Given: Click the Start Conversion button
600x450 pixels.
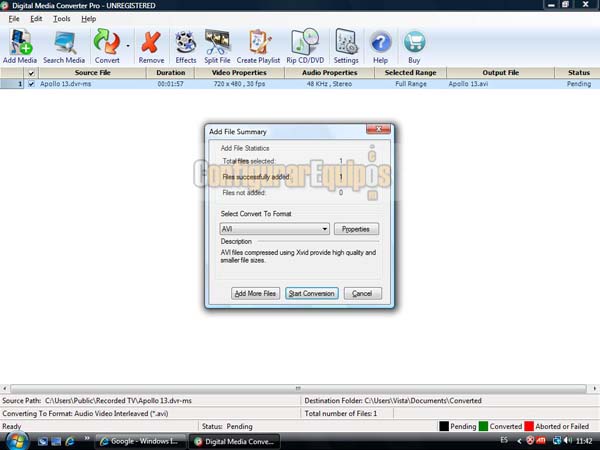Looking at the screenshot, I should (311, 293).
